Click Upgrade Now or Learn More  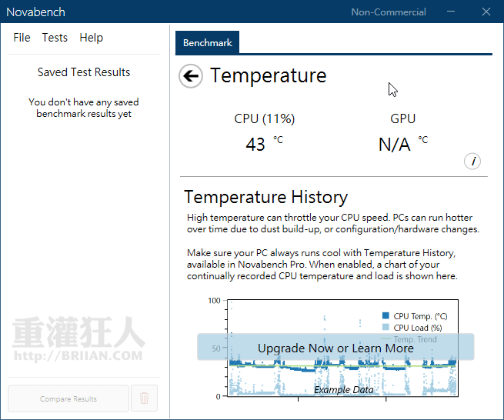pyautogui.click(x=335, y=348)
